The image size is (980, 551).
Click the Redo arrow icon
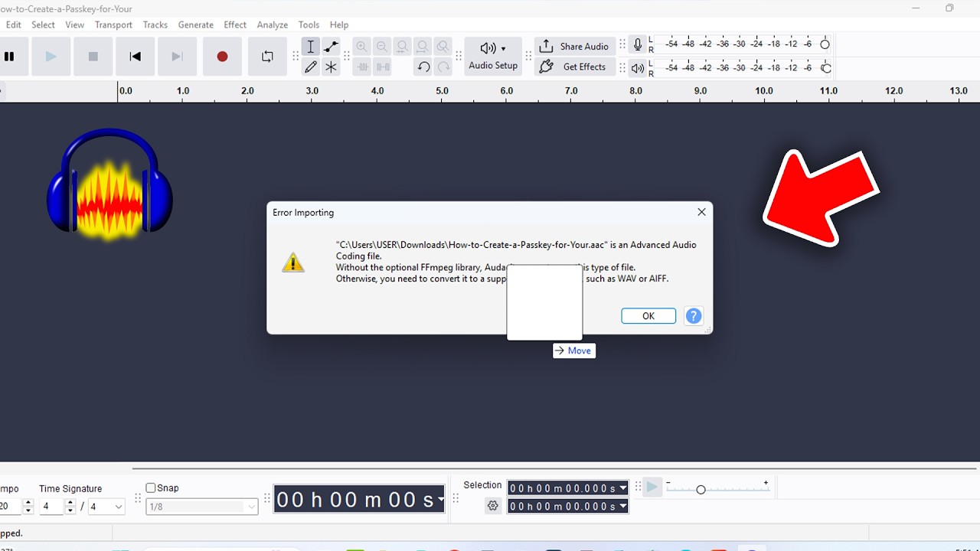pos(443,67)
